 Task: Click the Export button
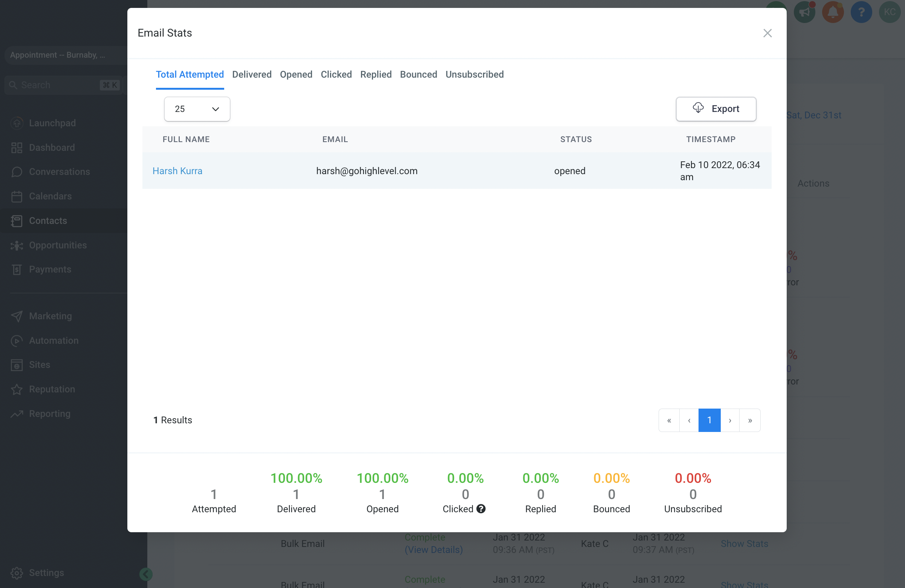tap(715, 109)
